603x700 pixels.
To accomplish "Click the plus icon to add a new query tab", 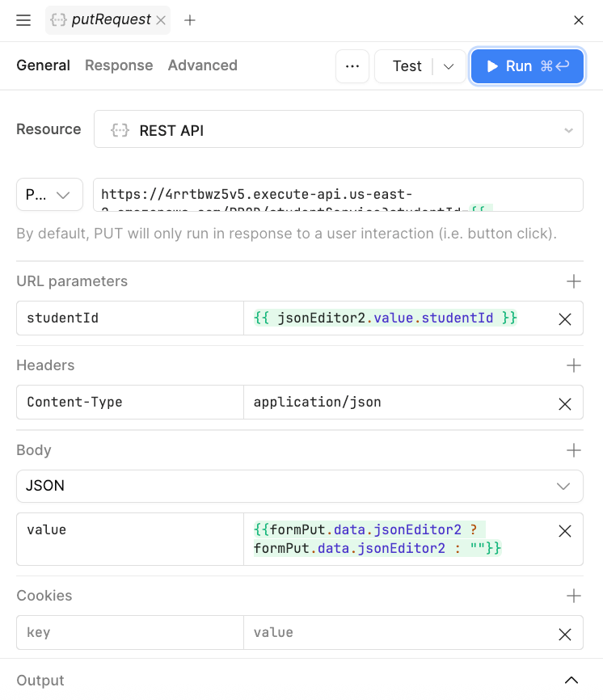I will [189, 19].
